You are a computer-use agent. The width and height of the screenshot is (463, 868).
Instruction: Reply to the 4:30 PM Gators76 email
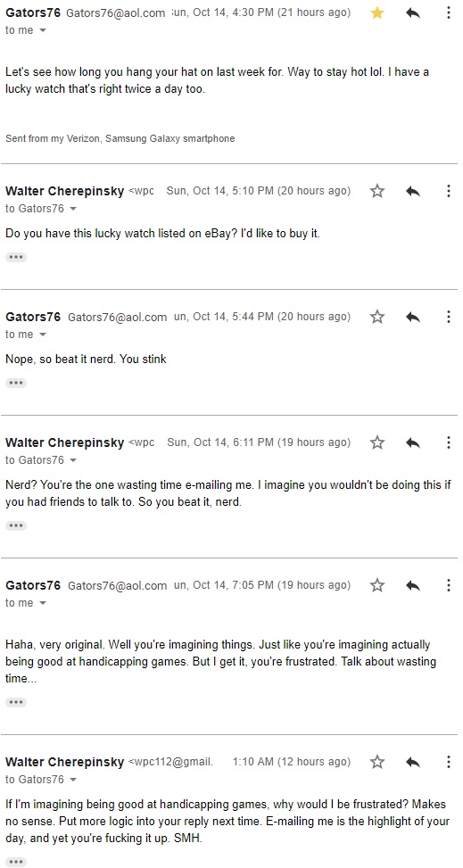coord(413,12)
